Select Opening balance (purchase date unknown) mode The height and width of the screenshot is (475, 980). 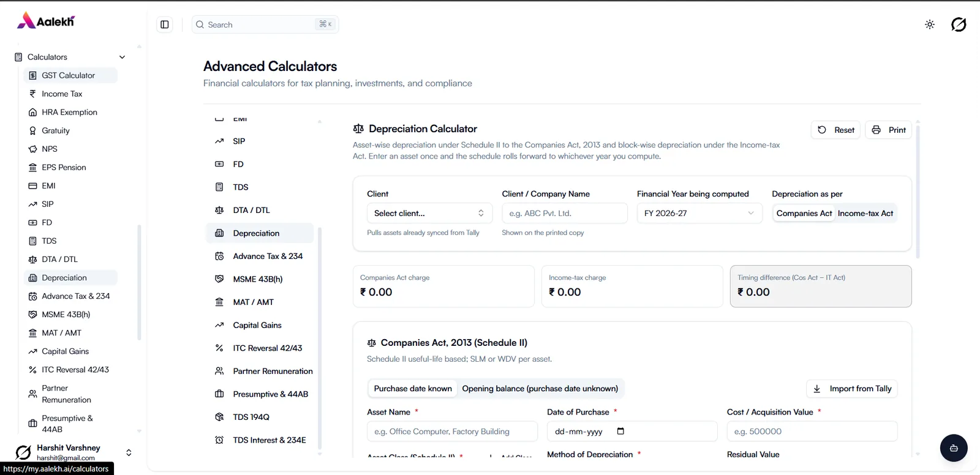pyautogui.click(x=540, y=389)
